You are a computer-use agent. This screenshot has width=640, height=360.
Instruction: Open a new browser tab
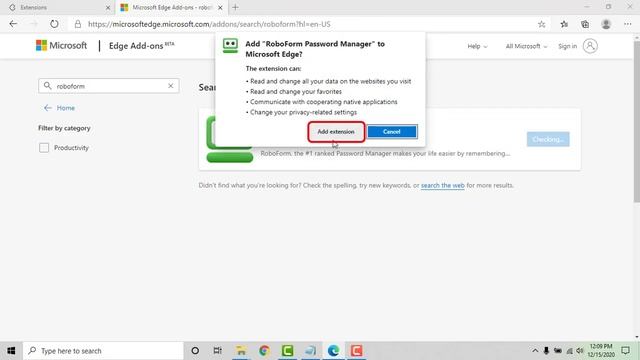coord(235,7)
